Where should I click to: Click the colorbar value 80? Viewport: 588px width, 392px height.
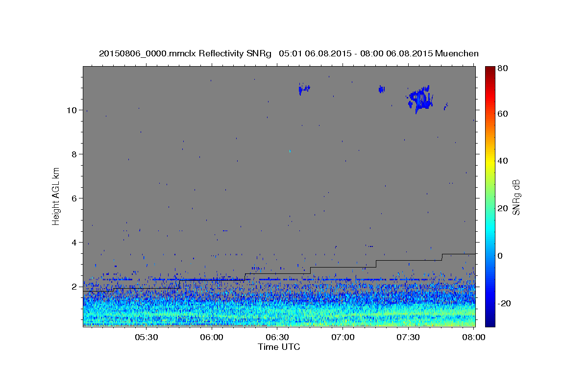click(502, 69)
